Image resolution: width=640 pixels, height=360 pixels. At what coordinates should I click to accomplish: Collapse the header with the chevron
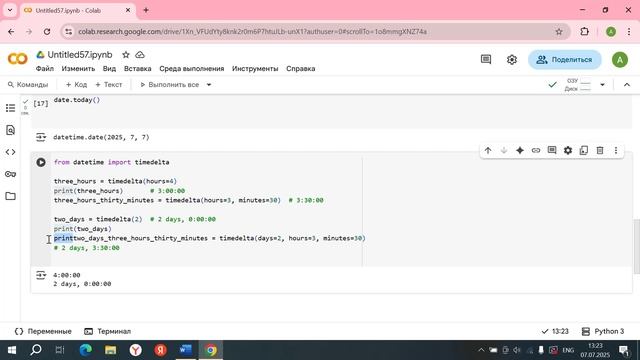(627, 85)
